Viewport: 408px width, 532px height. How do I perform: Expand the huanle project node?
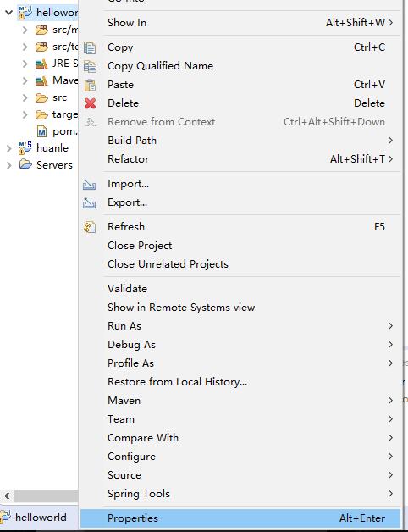click(8, 148)
